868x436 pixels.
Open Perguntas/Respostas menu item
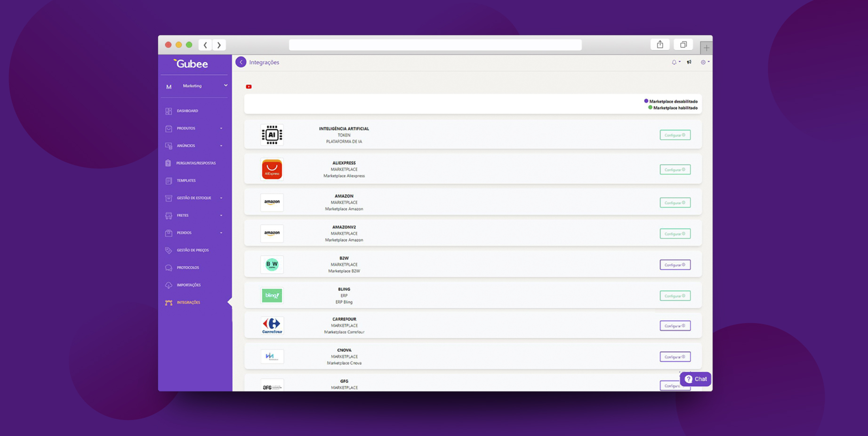(196, 163)
